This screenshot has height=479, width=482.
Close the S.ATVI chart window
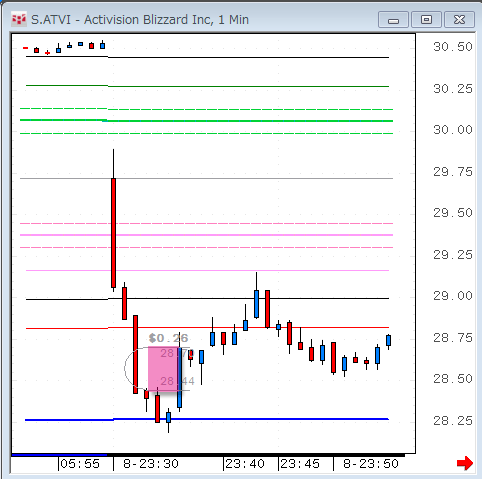coord(459,20)
